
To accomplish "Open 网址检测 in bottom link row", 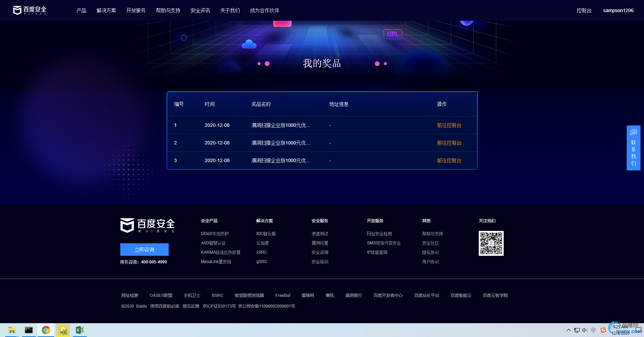I will click(130, 296).
